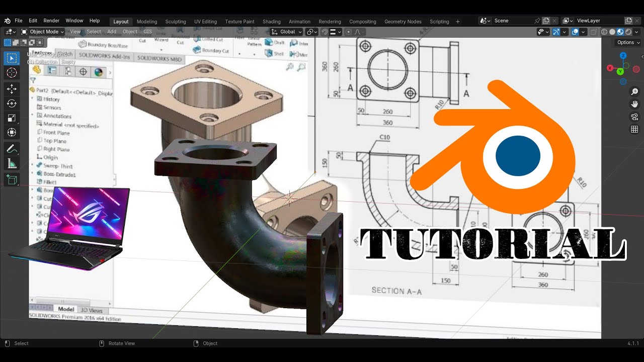Switch to wireframe shading
Screen dimensions: 644x362
tap(605, 32)
